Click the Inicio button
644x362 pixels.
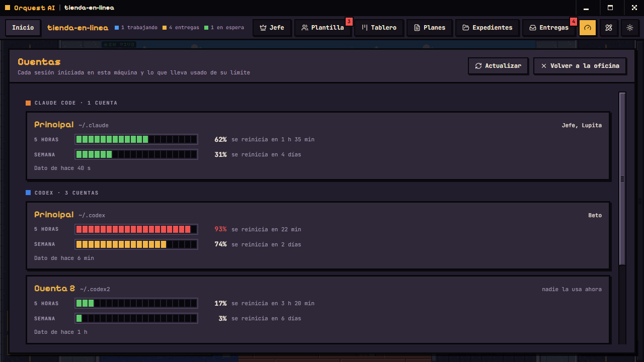click(23, 28)
